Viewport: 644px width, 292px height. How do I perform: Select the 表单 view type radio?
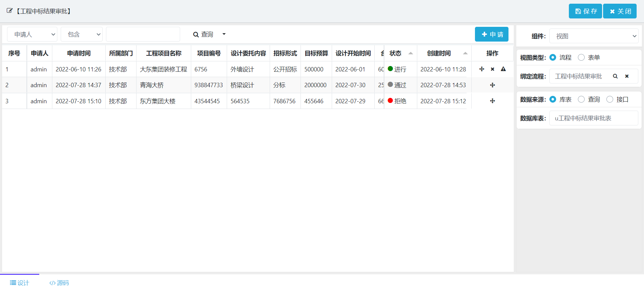pyautogui.click(x=581, y=58)
